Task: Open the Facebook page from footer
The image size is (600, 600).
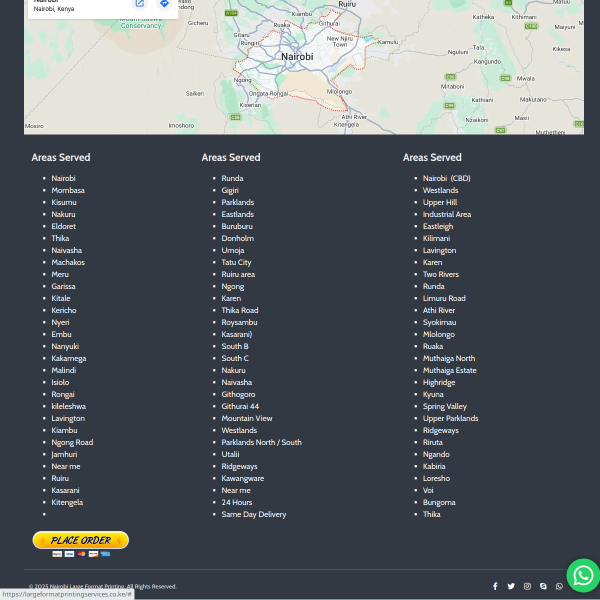Action: pos(495,586)
